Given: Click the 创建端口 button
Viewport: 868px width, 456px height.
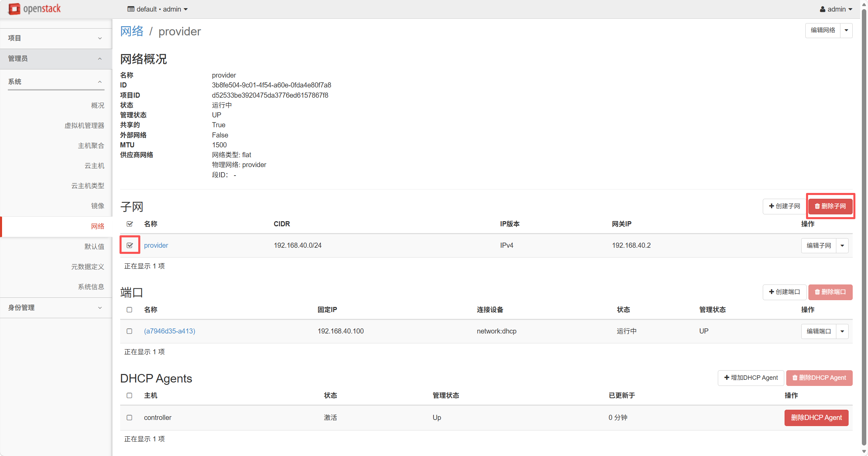Looking at the screenshot, I should pyautogui.click(x=784, y=292).
